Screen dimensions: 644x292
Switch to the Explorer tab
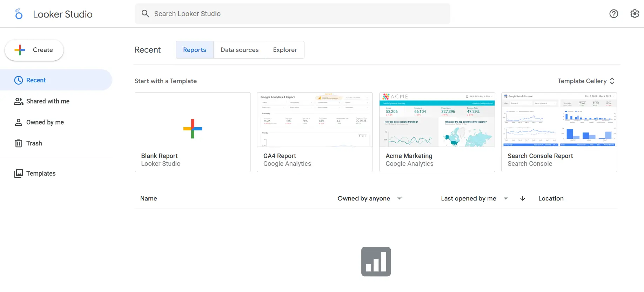(285, 50)
